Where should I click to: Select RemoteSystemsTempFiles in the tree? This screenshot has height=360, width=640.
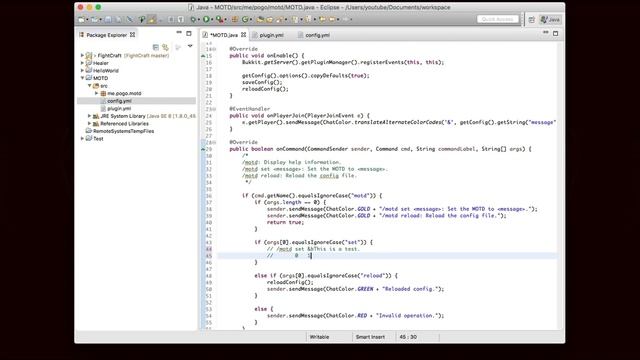point(123,131)
